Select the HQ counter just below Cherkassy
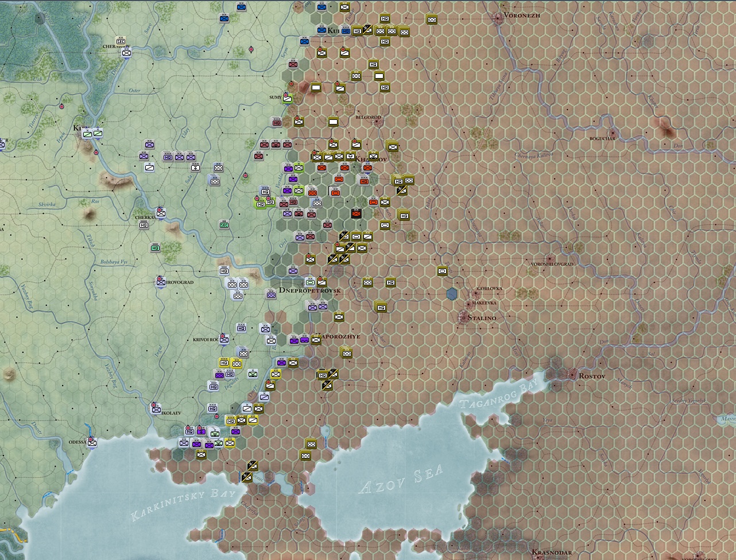The image size is (736, 560). (x=144, y=225)
